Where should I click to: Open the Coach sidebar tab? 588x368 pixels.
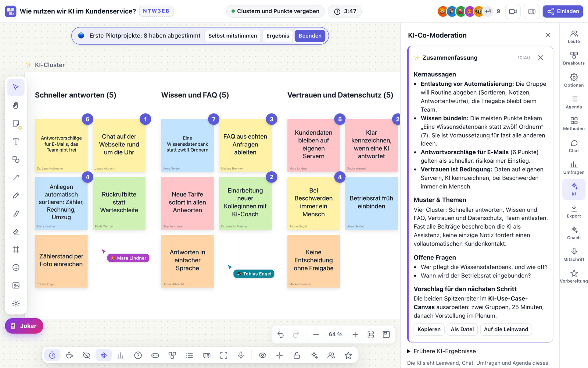(x=574, y=233)
